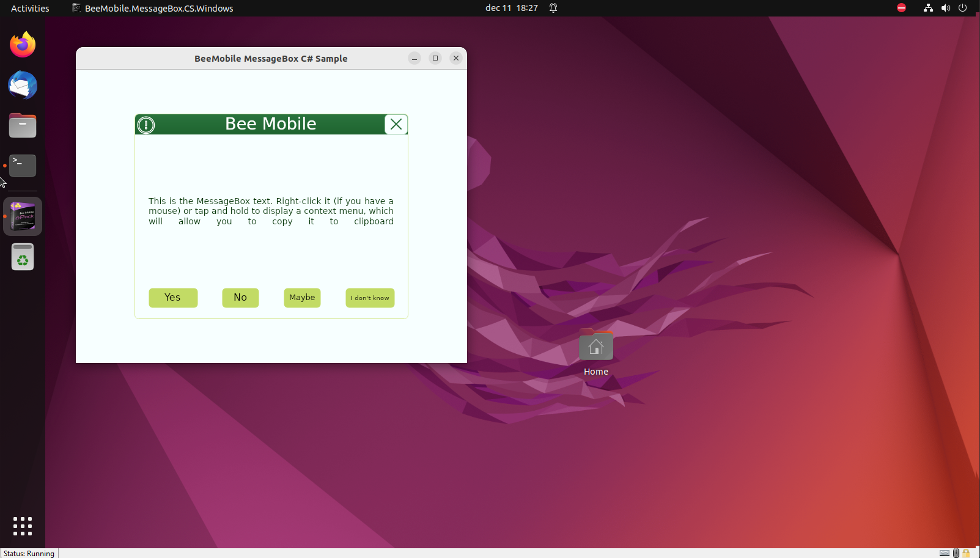Maximize the BeeMobile MessageBox C# Sample window
The height and width of the screenshot is (558, 980).
pos(435,58)
